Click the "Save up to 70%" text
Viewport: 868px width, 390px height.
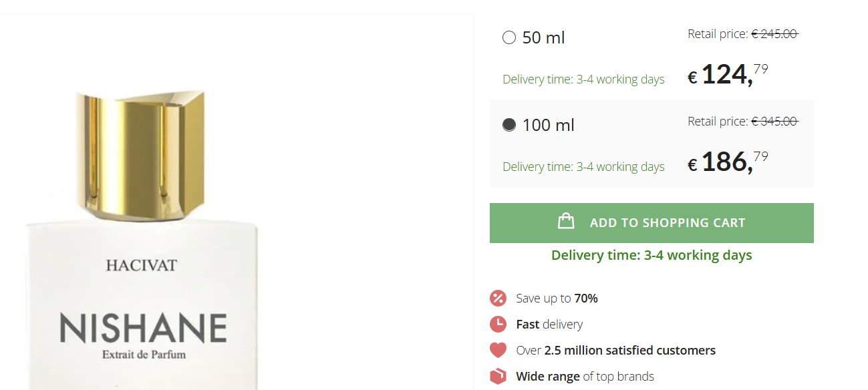click(x=557, y=299)
